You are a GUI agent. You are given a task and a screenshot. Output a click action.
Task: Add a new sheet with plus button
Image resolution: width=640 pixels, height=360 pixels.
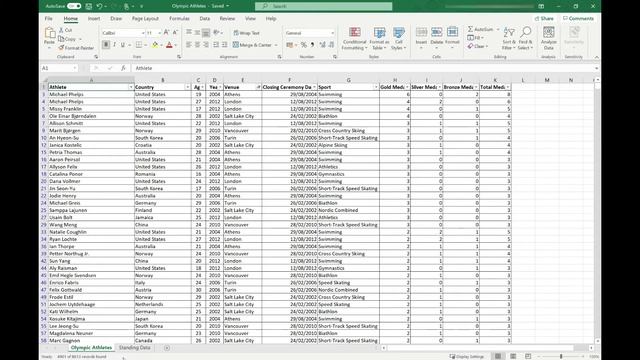[x=167, y=348]
